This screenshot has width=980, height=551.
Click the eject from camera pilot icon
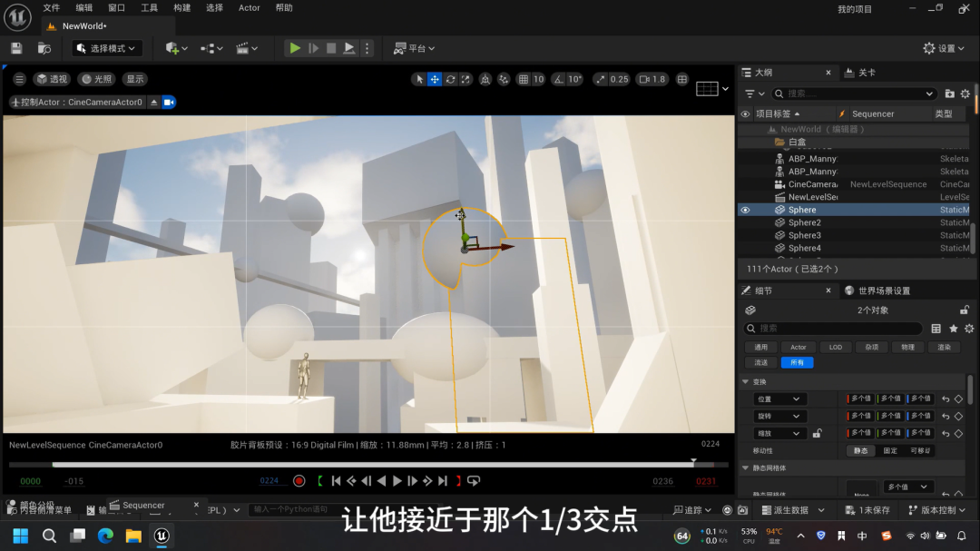tap(153, 103)
